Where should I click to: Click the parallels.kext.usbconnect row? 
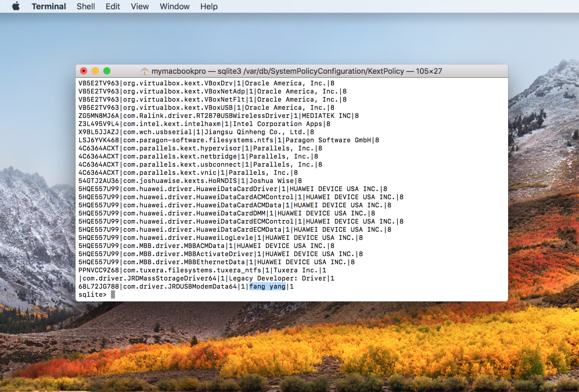pos(200,165)
